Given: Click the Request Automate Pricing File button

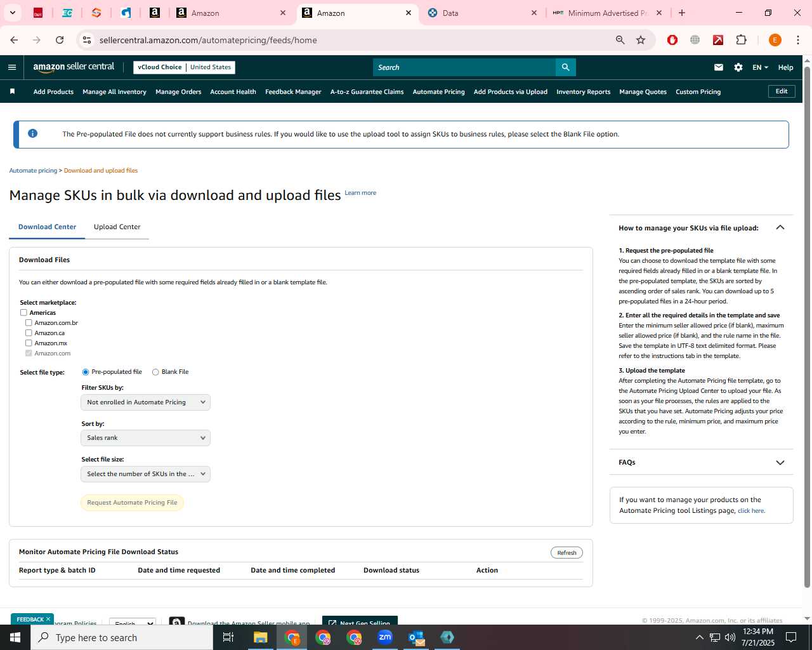Looking at the screenshot, I should pyautogui.click(x=132, y=503).
